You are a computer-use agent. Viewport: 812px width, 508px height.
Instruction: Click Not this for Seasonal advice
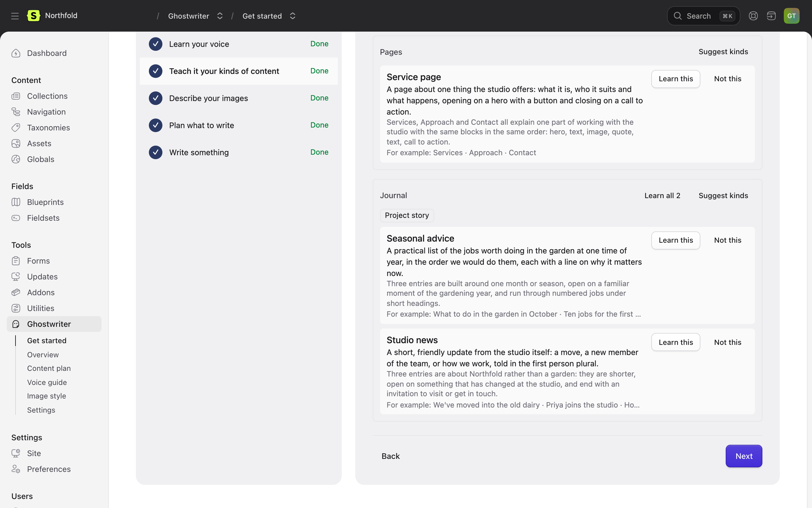pyautogui.click(x=727, y=240)
